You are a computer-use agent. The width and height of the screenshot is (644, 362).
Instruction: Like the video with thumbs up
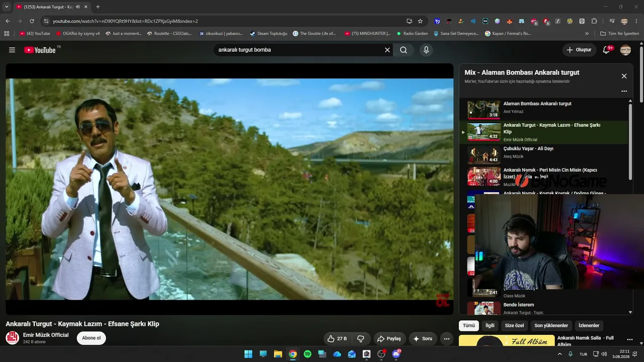click(x=337, y=339)
